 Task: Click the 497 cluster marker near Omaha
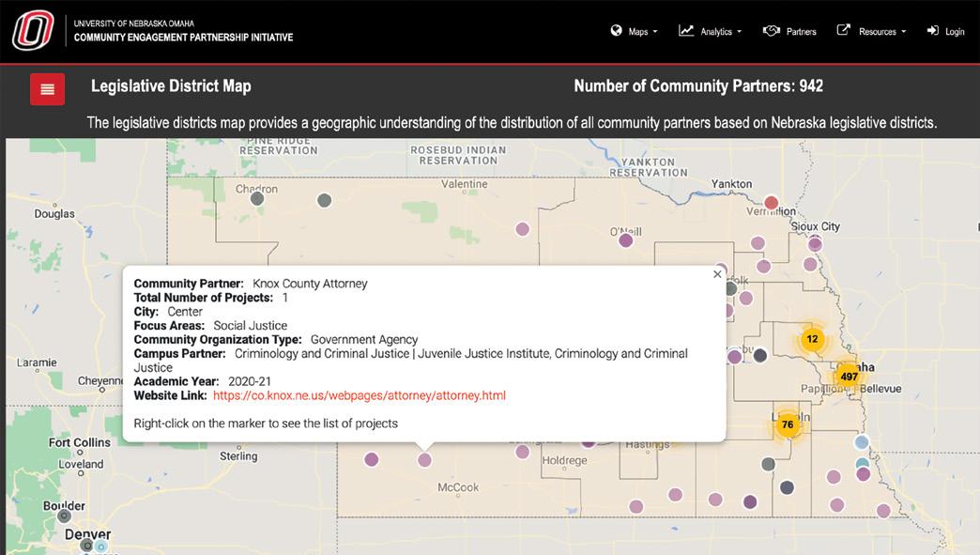click(849, 377)
